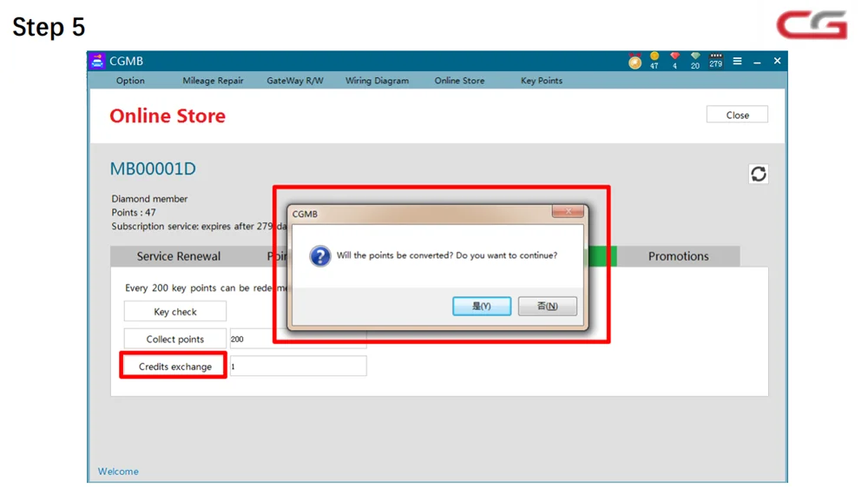Open the Option menu
868x489 pixels.
(130, 80)
